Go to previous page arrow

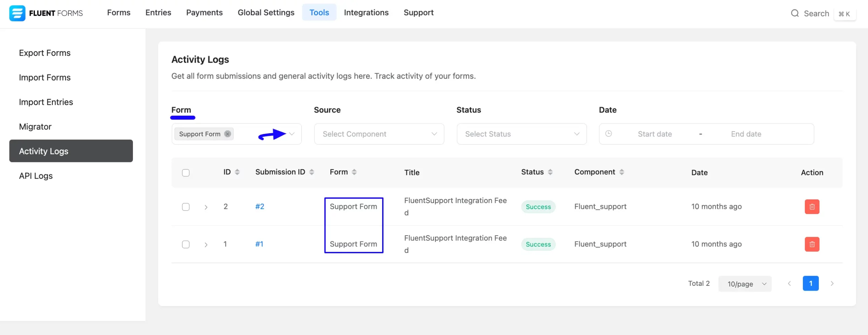(789, 283)
